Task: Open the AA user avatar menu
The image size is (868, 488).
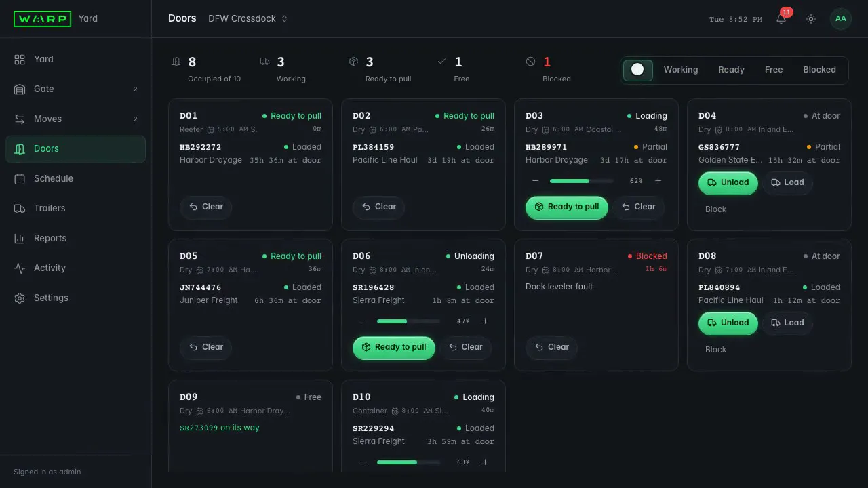Action: tap(841, 19)
